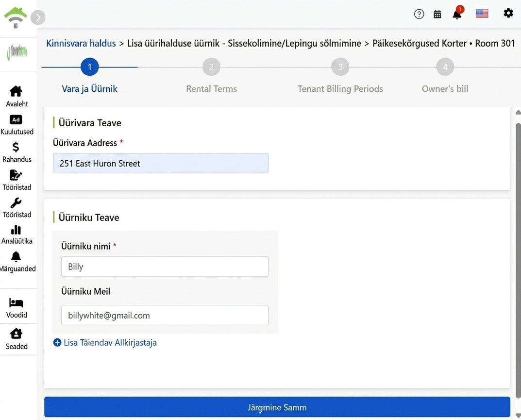
Task: Click the Owner's bill step label
Action: pos(445,89)
